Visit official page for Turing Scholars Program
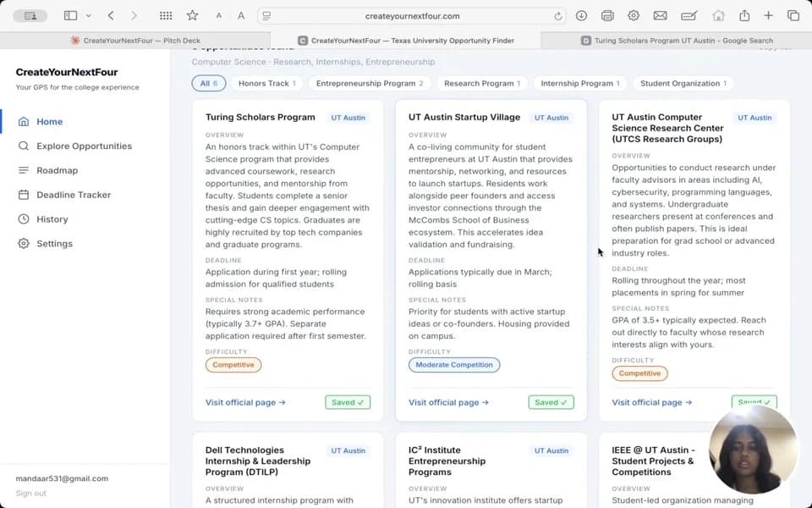The image size is (812, 508). (245, 402)
